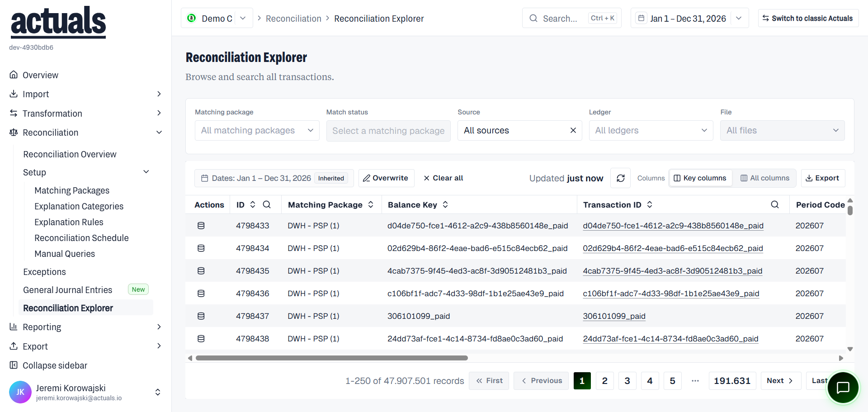Open row actions for ID 4798438
This screenshot has width=868, height=412.
click(x=201, y=339)
